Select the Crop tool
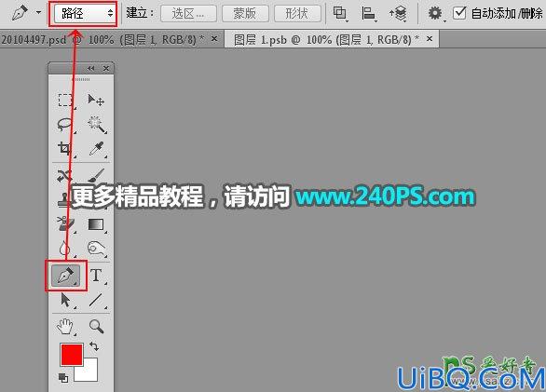 64,149
